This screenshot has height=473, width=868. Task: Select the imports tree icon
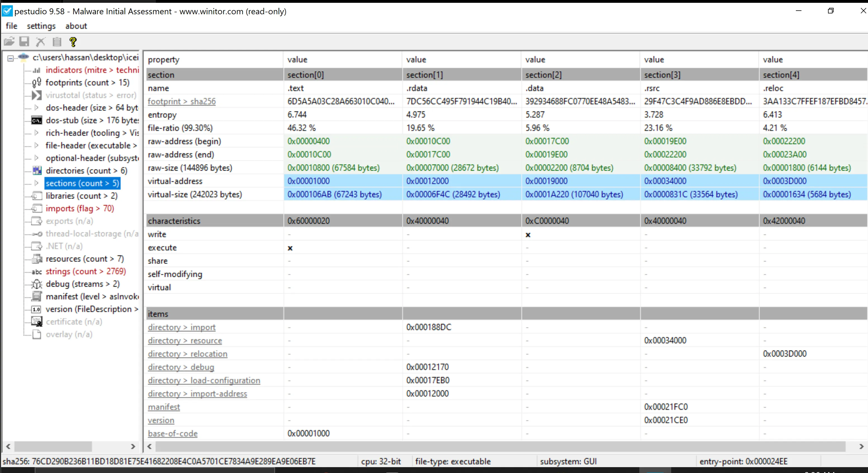[x=37, y=209]
